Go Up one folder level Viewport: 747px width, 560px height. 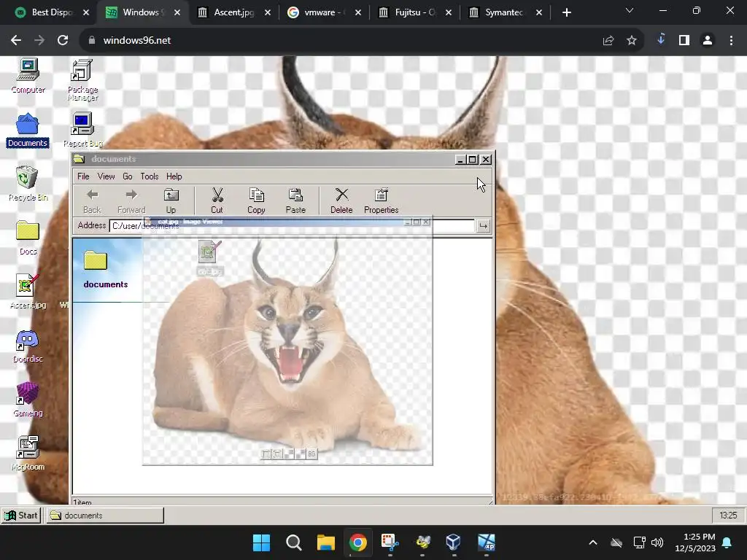(x=171, y=201)
